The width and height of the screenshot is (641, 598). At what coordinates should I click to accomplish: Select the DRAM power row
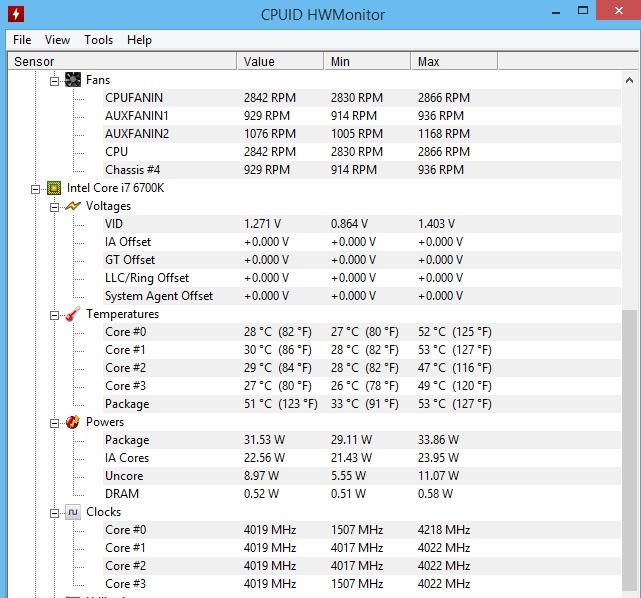click(x=362, y=494)
